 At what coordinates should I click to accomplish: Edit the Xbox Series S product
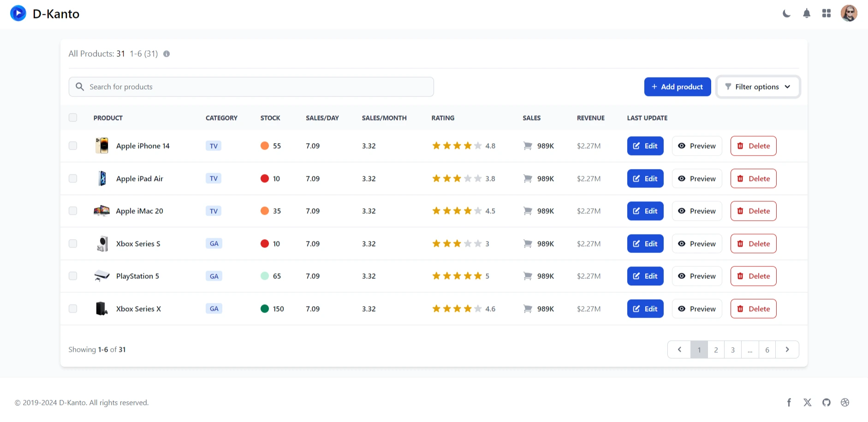[x=645, y=244]
